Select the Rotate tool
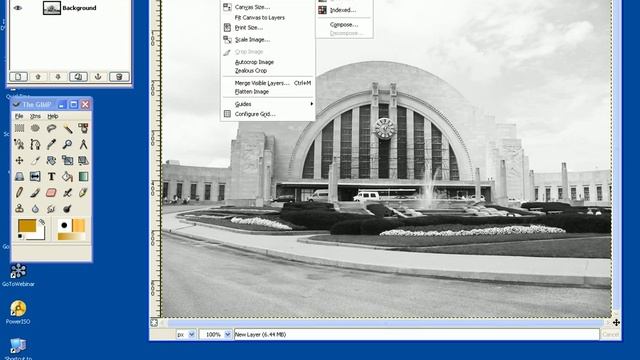Viewport: 640px width, 360px height. (x=51, y=160)
